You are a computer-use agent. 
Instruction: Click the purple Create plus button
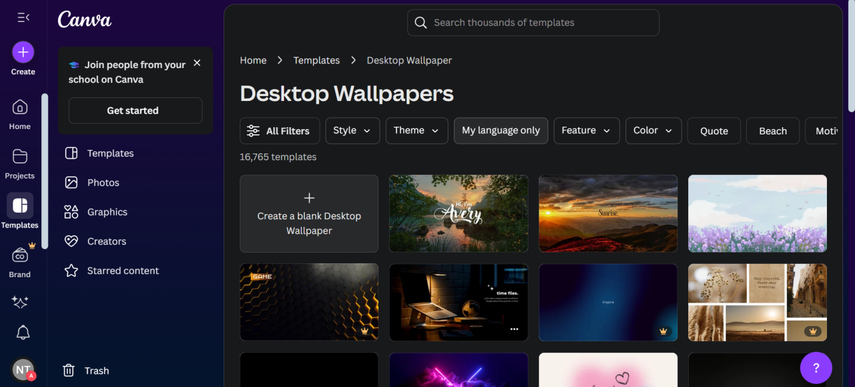pyautogui.click(x=23, y=52)
